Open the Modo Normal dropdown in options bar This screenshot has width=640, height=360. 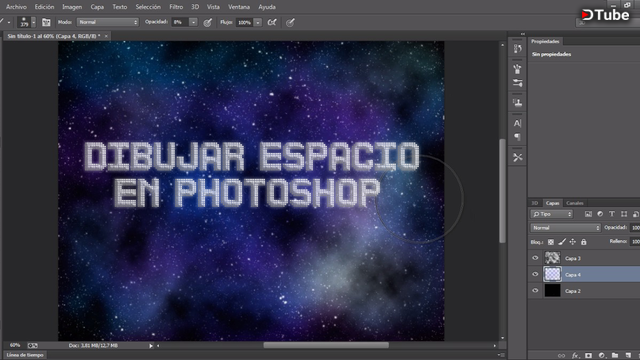tap(108, 22)
